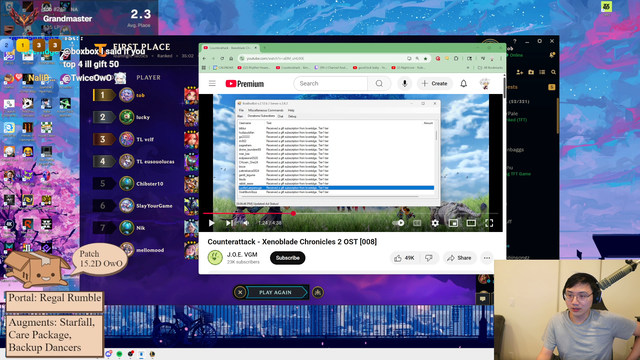The height and width of the screenshot is (360, 640).
Task: Toggle autoplay switch in player
Action: tap(398, 223)
